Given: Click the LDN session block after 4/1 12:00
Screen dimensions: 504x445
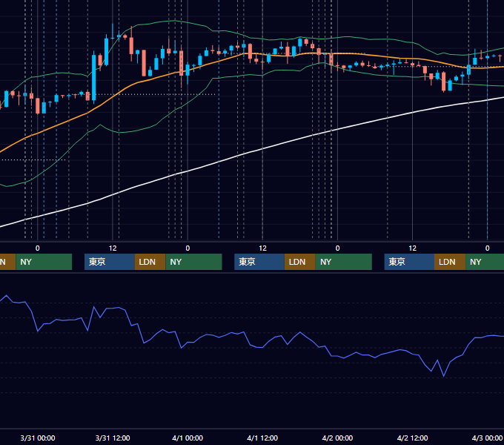Looking at the screenshot, I should point(300,262).
